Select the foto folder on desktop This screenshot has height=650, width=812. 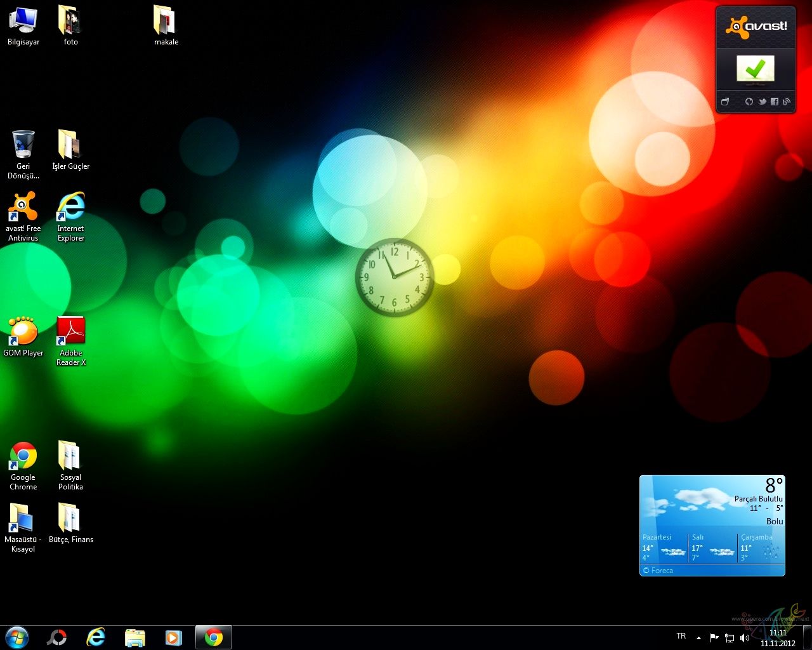(x=70, y=26)
